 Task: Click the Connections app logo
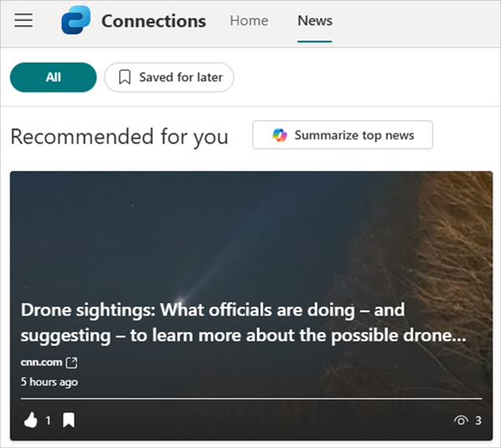pyautogui.click(x=76, y=21)
